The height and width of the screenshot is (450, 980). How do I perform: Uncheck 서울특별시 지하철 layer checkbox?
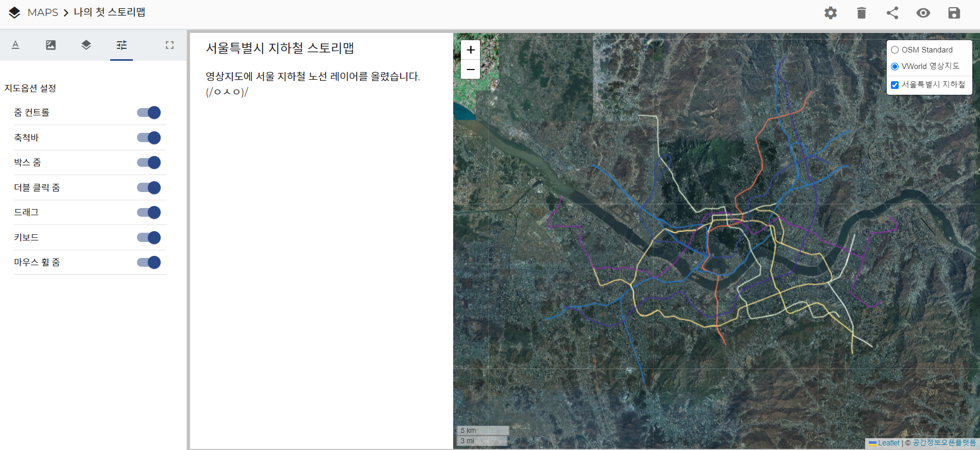[x=895, y=85]
